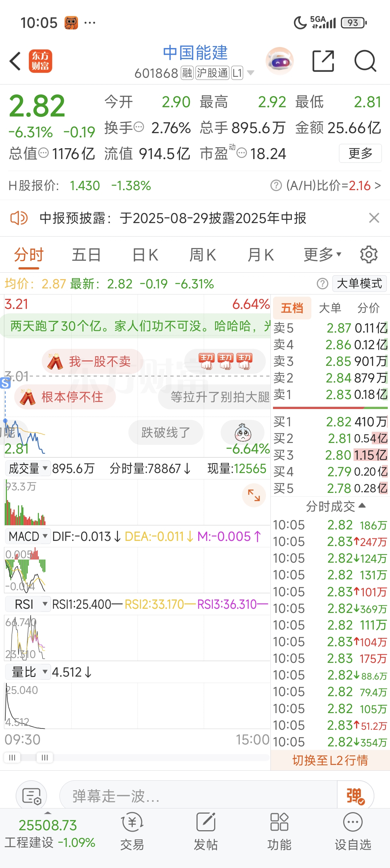Tap the fullscreen expand chart icon
The height and width of the screenshot is (868, 390).
(254, 495)
